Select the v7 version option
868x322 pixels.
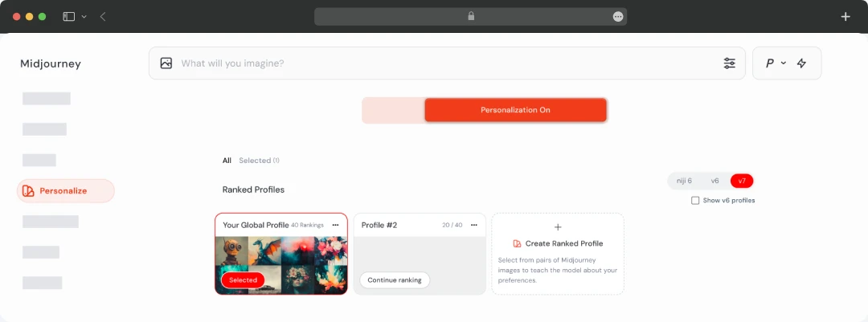pyautogui.click(x=742, y=181)
